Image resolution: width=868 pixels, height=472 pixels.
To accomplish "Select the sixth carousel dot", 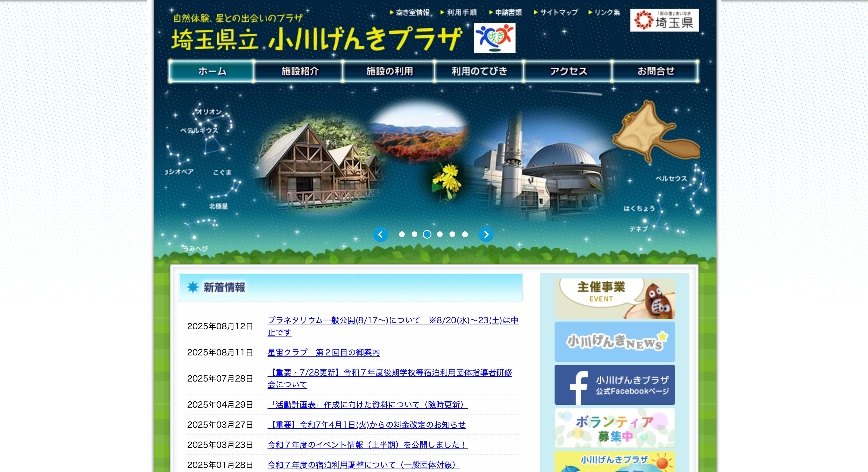I will pos(465,234).
